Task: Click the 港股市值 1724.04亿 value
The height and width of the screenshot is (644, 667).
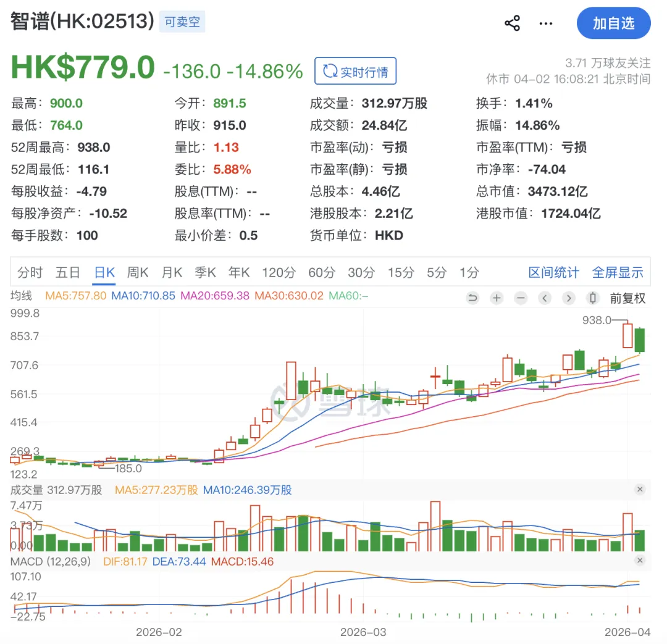Action: click(571, 214)
